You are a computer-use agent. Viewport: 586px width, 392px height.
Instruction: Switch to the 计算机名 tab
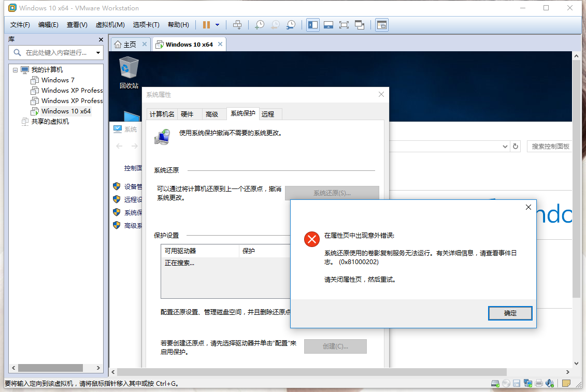point(162,114)
